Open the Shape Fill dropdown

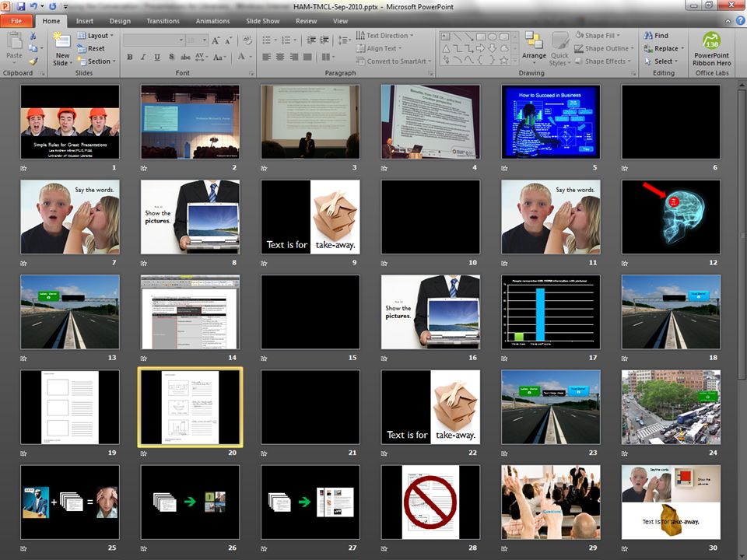(598, 36)
